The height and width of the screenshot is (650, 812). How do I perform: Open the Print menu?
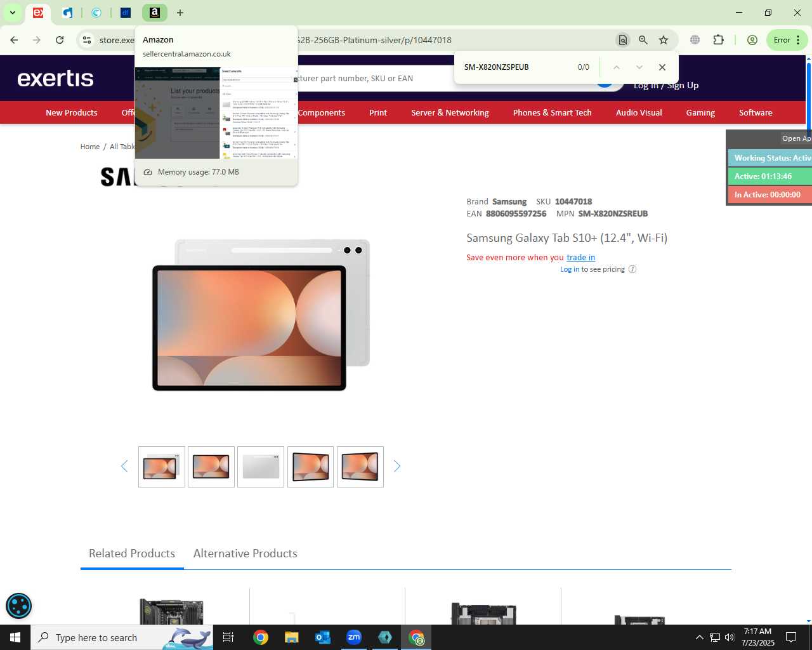(378, 112)
